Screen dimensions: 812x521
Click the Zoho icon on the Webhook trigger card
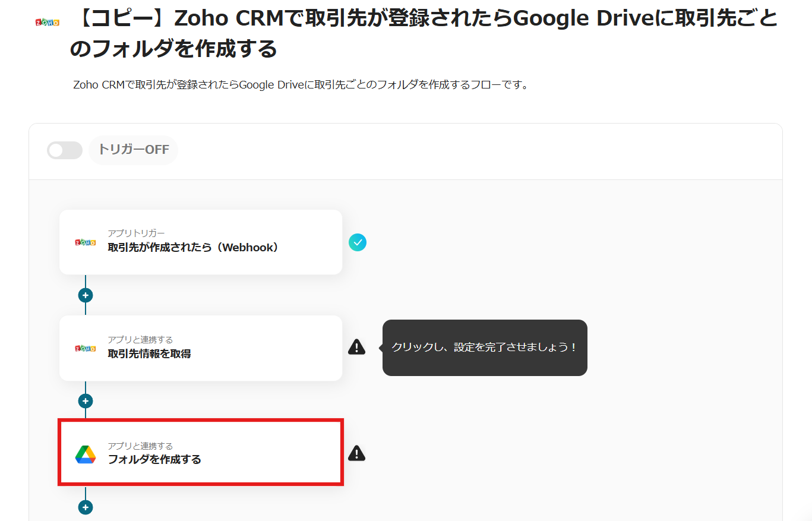86,242
